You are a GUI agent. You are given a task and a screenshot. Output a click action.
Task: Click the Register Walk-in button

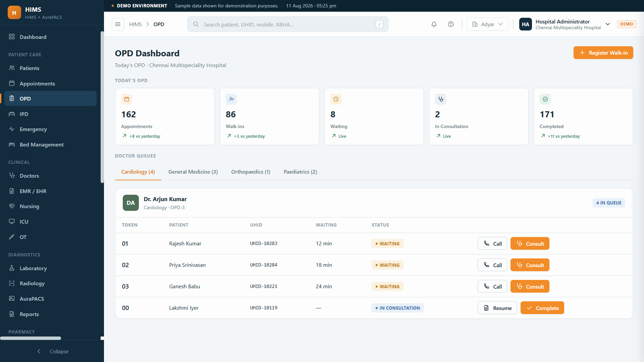tap(603, 53)
